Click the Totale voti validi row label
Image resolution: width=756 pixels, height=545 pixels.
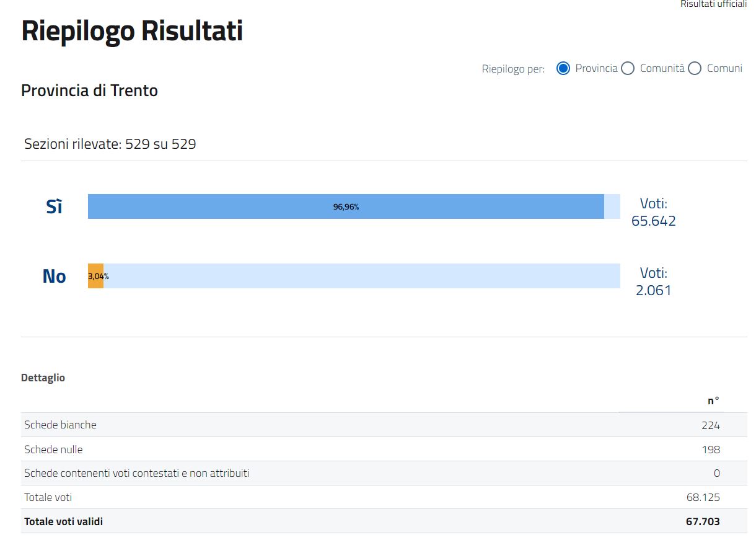click(63, 521)
